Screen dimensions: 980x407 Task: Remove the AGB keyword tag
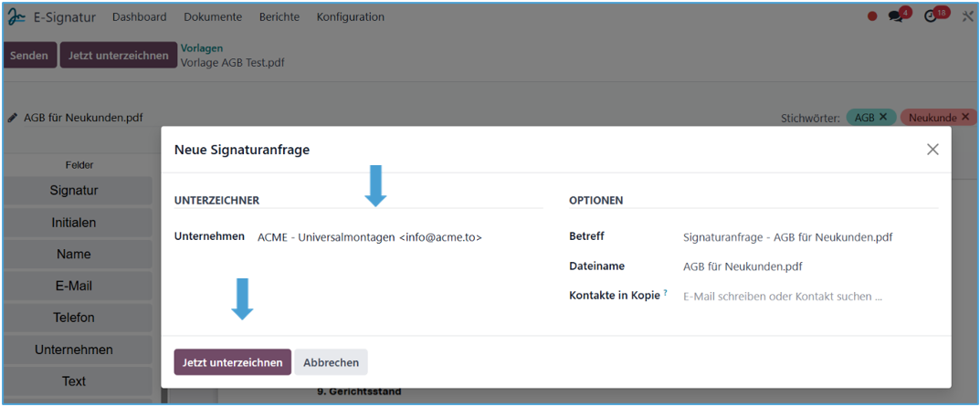point(883,118)
